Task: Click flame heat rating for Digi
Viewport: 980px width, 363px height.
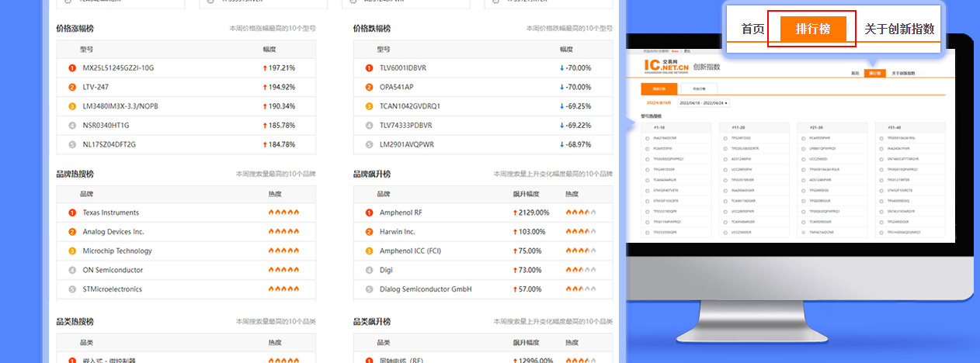Action: pyautogui.click(x=581, y=270)
